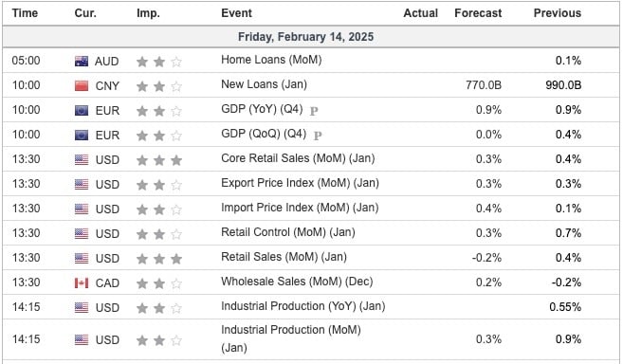Screen dimensions: 623x364
Task: Click the 0.0% forecast for GDP (QoQ)
Action: tap(488, 135)
